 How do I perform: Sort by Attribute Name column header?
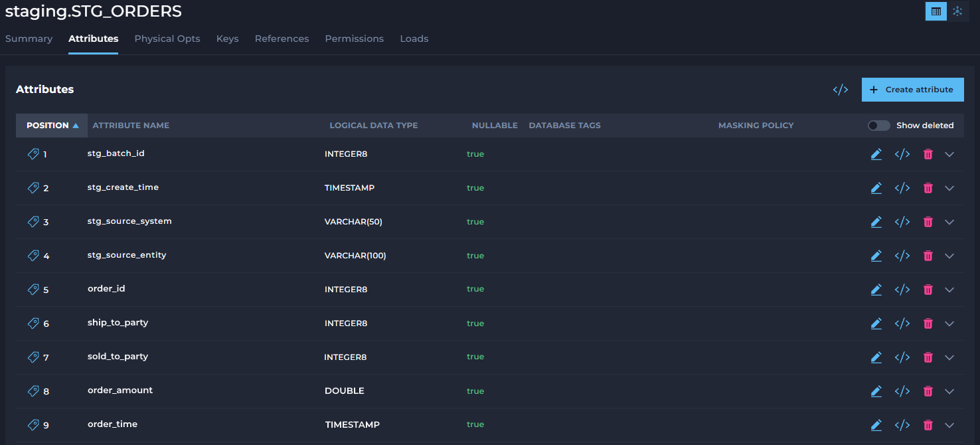point(131,126)
